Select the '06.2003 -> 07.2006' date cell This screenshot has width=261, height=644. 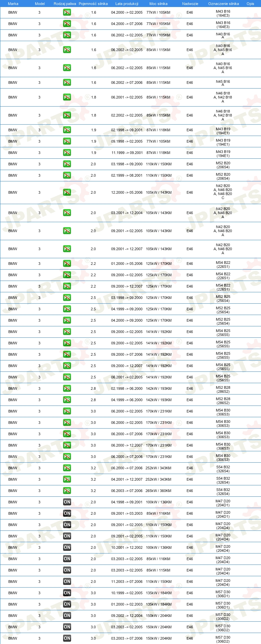(127, 491)
